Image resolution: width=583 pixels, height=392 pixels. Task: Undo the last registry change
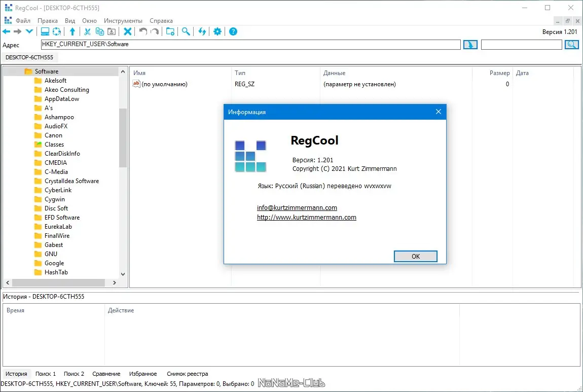coord(143,31)
